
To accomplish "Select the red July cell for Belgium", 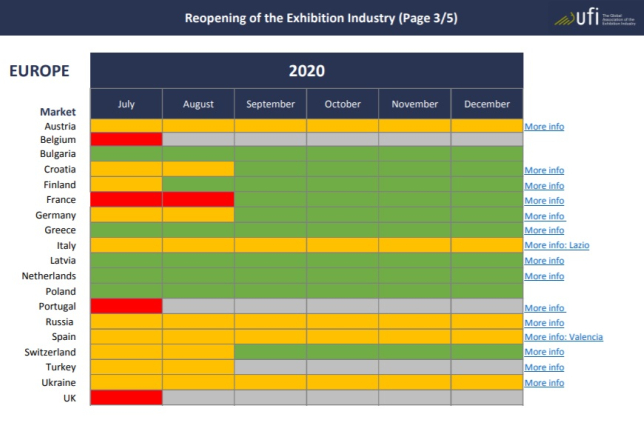I will [x=126, y=139].
